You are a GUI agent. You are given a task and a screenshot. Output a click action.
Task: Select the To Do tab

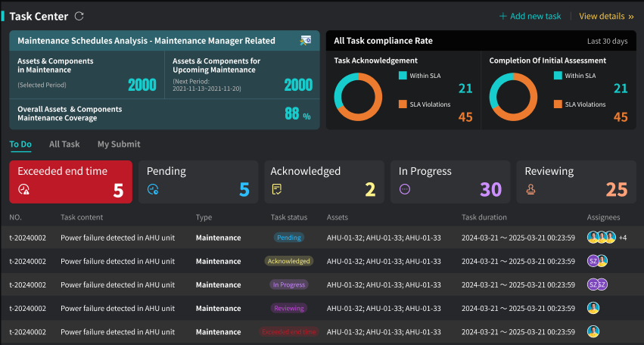click(20, 144)
